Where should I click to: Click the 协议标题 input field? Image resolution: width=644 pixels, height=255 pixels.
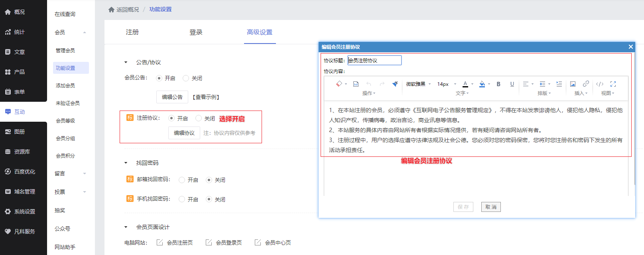374,60
